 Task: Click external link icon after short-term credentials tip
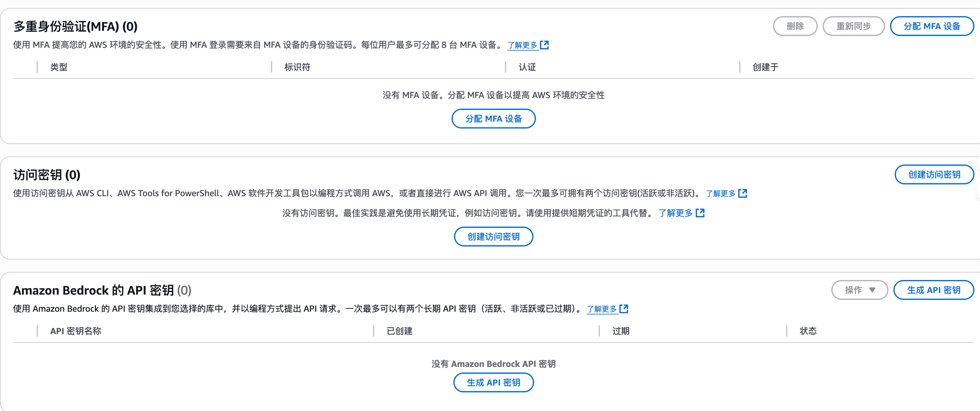pyautogui.click(x=700, y=213)
